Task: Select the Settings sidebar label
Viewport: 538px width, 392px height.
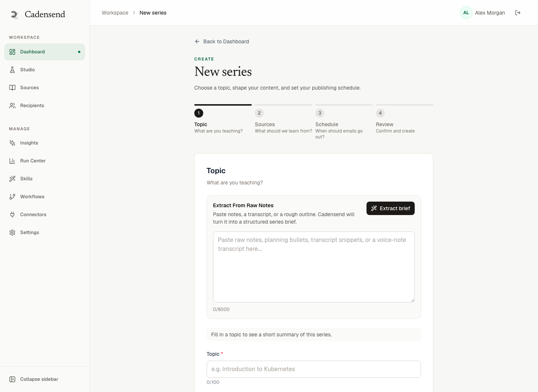Action: [30, 233]
